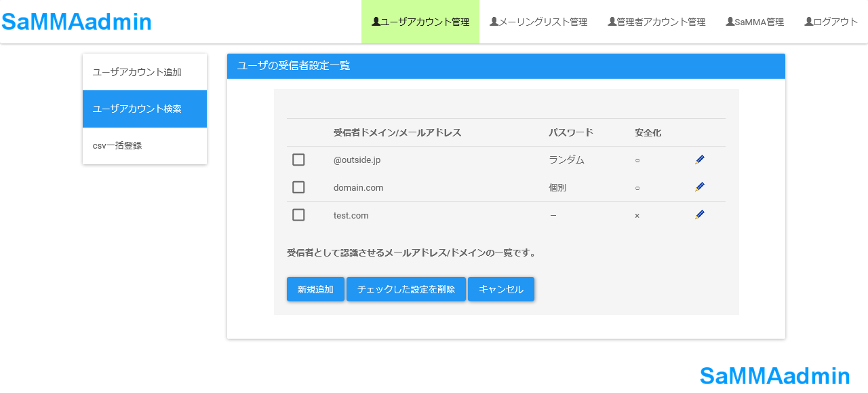Open the ユーザアカウント管理 tab
Viewport: 868px width, 393px height.
pyautogui.click(x=420, y=22)
